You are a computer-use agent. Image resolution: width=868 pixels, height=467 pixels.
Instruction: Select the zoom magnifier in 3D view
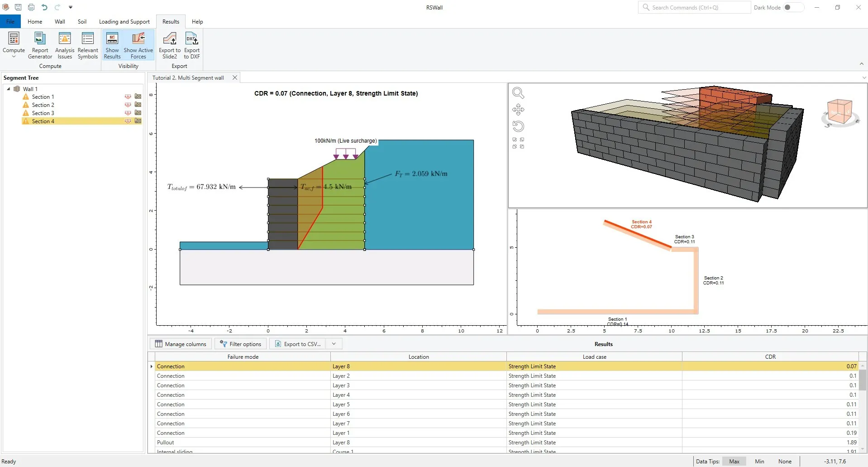(518, 93)
